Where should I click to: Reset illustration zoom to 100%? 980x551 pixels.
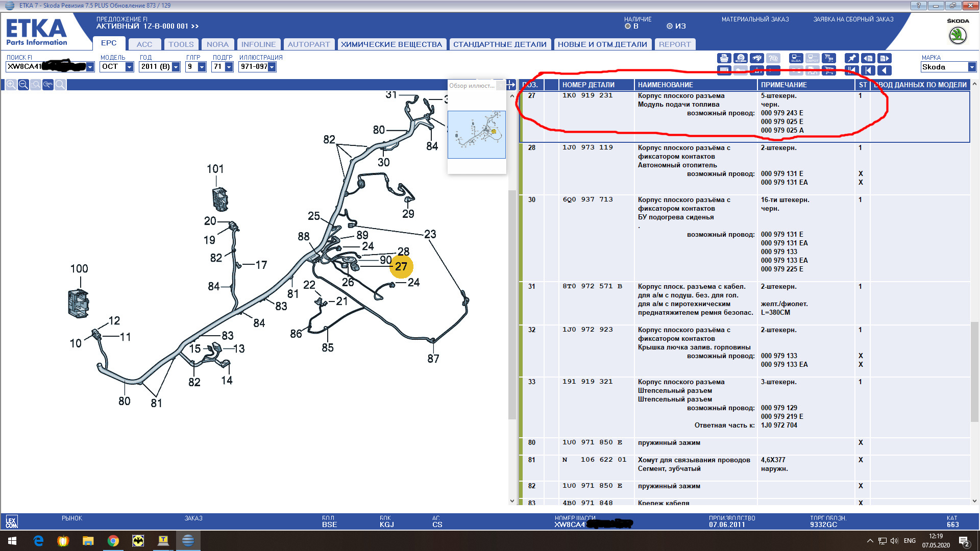tap(48, 85)
